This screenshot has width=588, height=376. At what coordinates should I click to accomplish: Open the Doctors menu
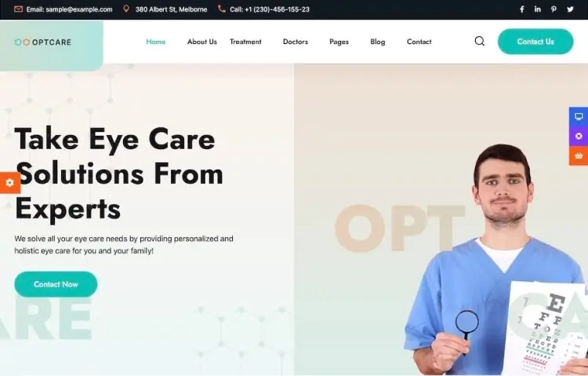[x=296, y=42]
